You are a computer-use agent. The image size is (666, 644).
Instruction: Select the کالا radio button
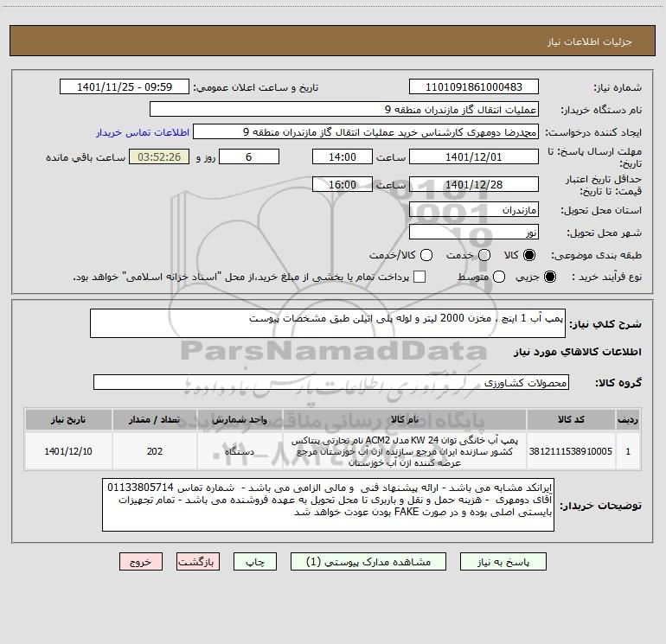pyautogui.click(x=529, y=255)
